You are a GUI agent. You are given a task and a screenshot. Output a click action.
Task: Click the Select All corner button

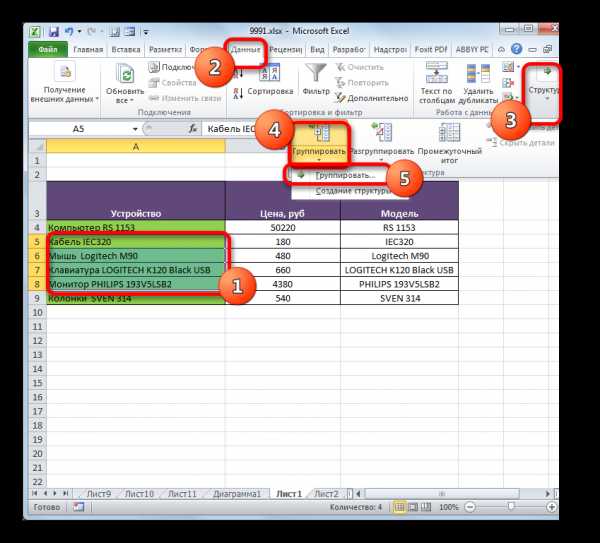pos(38,147)
